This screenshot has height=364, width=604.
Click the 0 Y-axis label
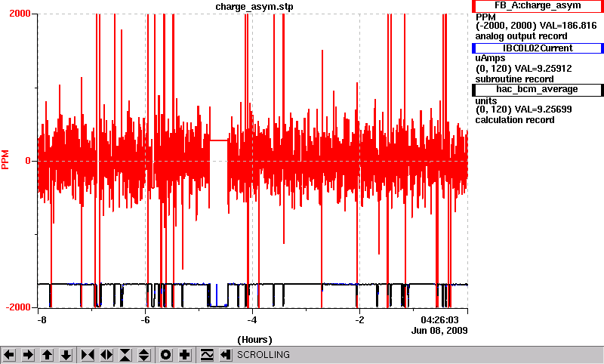28,161
